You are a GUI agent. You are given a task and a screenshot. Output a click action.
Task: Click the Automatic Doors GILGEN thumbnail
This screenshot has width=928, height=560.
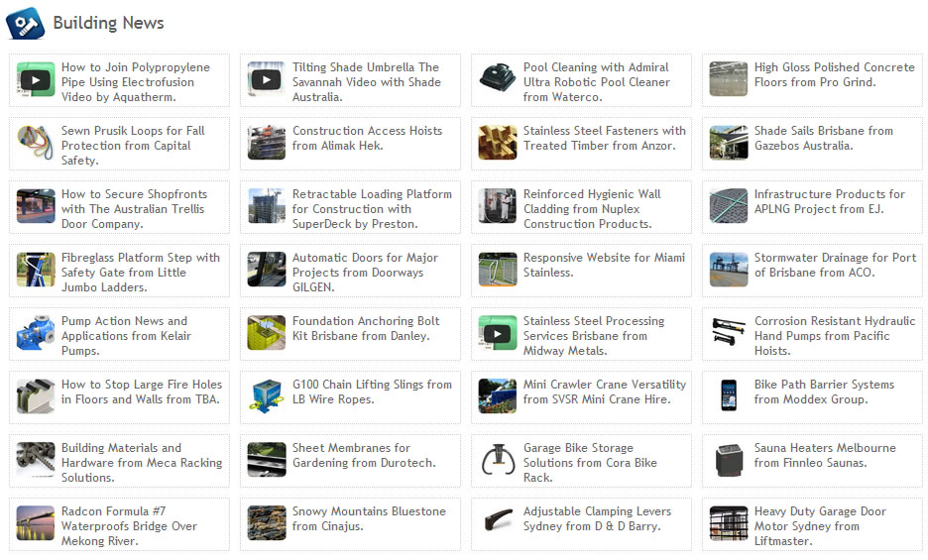[267, 270]
